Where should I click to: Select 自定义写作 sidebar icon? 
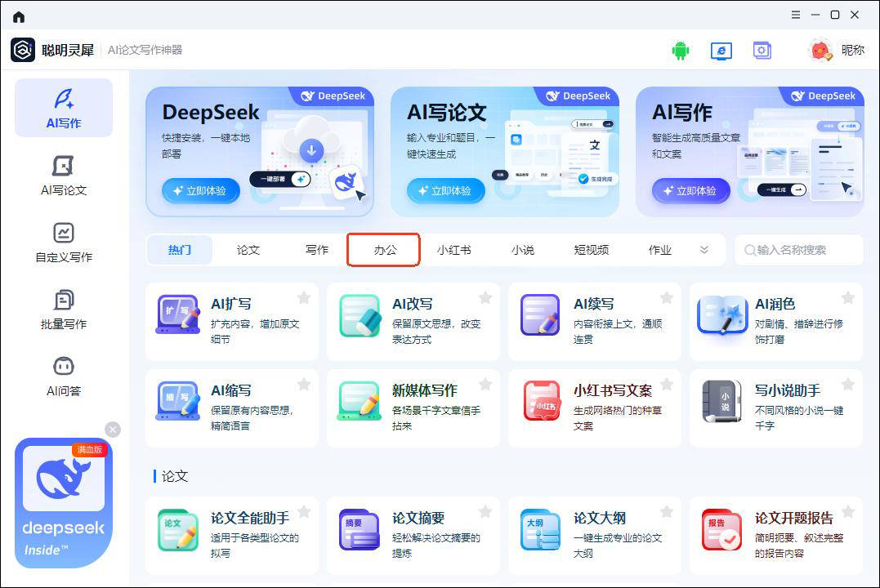tap(64, 242)
